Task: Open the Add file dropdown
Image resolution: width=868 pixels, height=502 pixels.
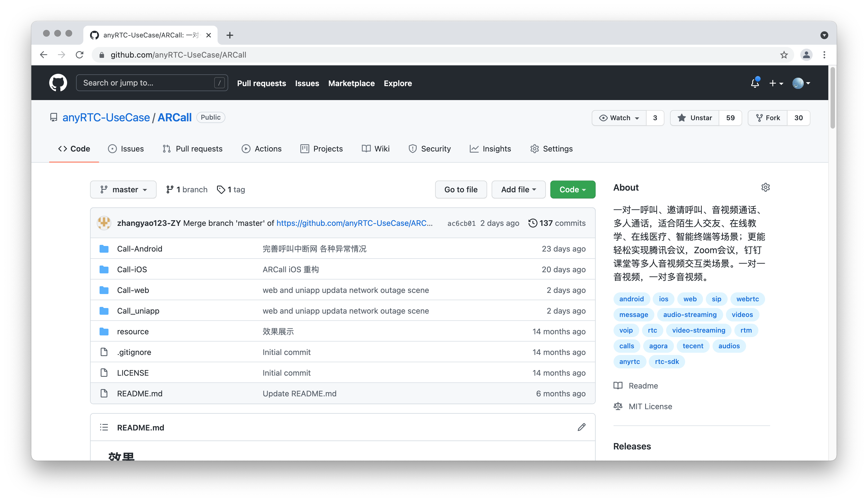Action: click(x=518, y=190)
